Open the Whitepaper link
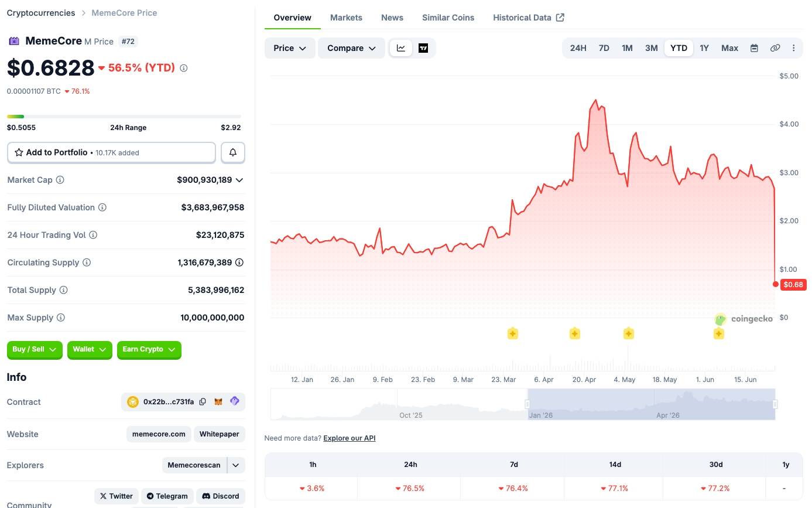 coord(219,434)
